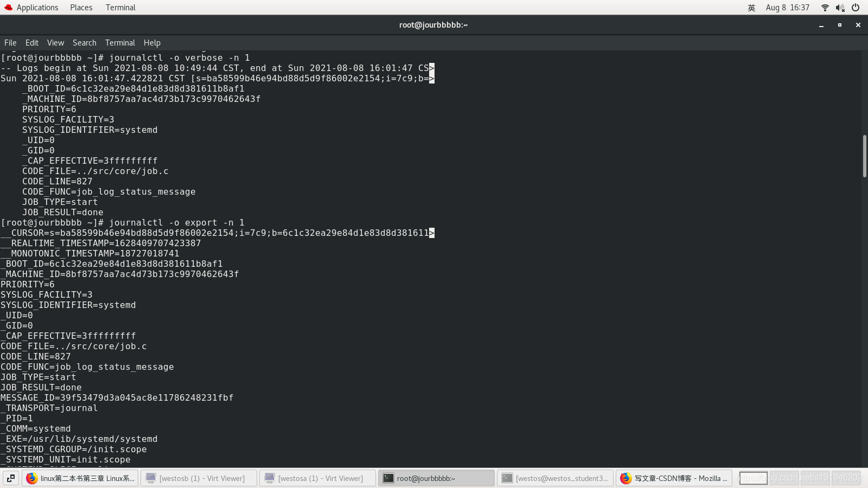The width and height of the screenshot is (868, 488).
Task: Open the Help menu
Action: [152, 43]
